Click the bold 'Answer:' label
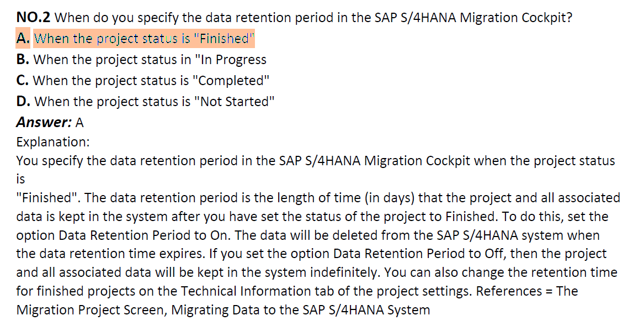The height and width of the screenshot is (331, 644). point(44,122)
